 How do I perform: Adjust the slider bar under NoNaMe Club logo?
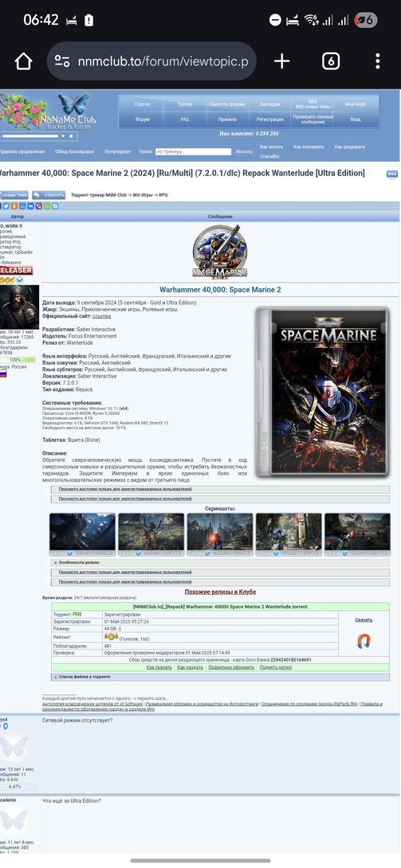(32, 135)
